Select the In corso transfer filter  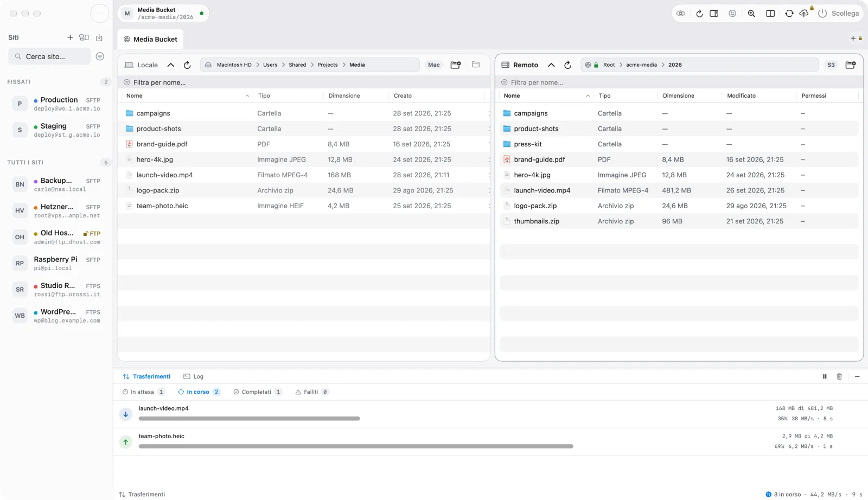click(199, 392)
